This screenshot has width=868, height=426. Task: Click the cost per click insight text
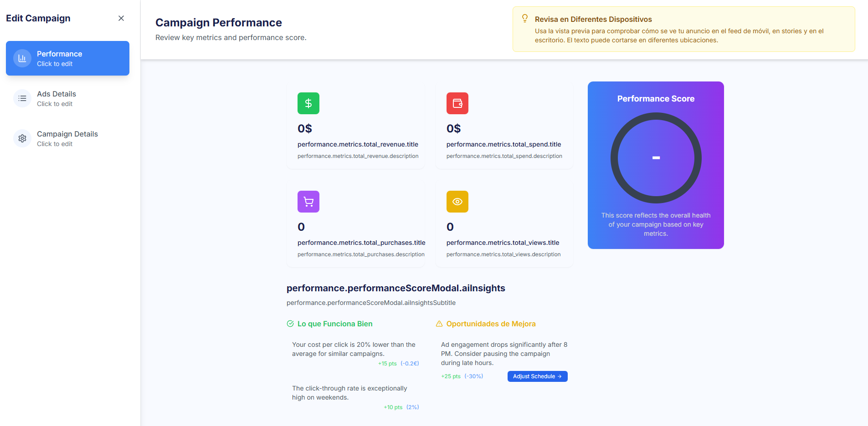point(354,349)
